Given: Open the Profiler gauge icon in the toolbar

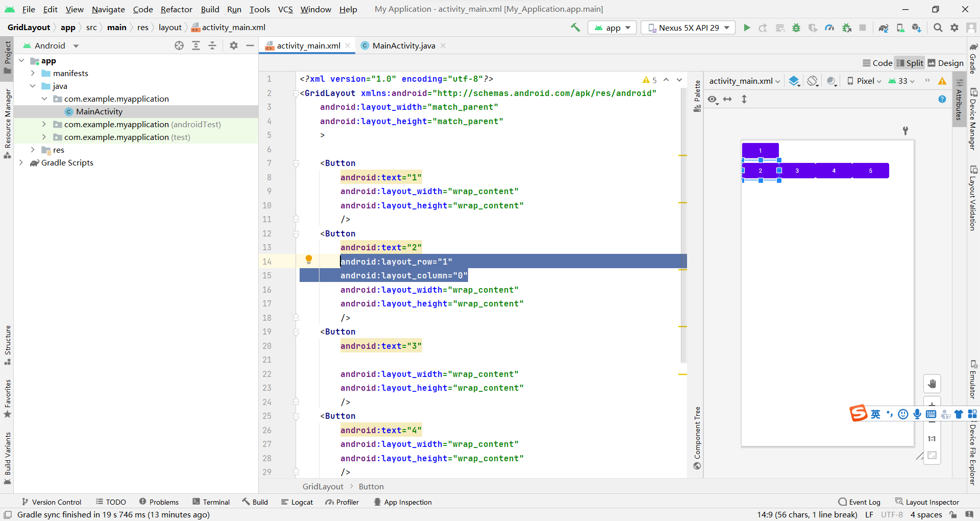Looking at the screenshot, I should 829,28.
